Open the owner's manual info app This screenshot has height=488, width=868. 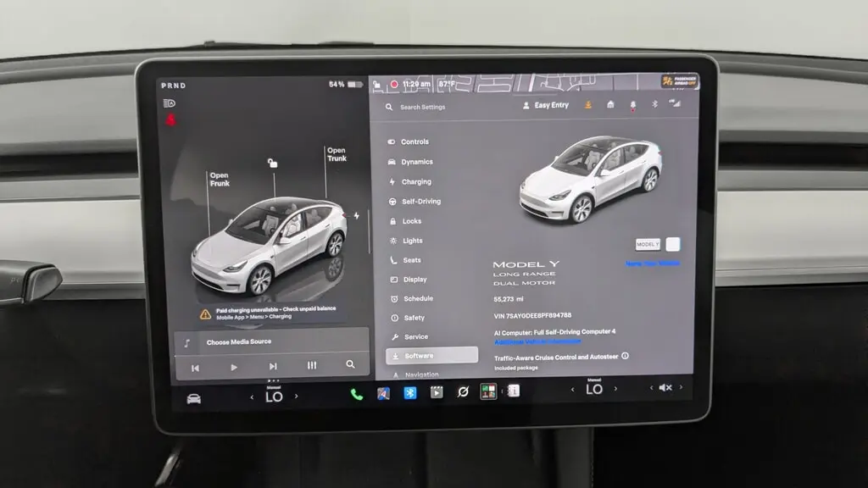click(514, 391)
